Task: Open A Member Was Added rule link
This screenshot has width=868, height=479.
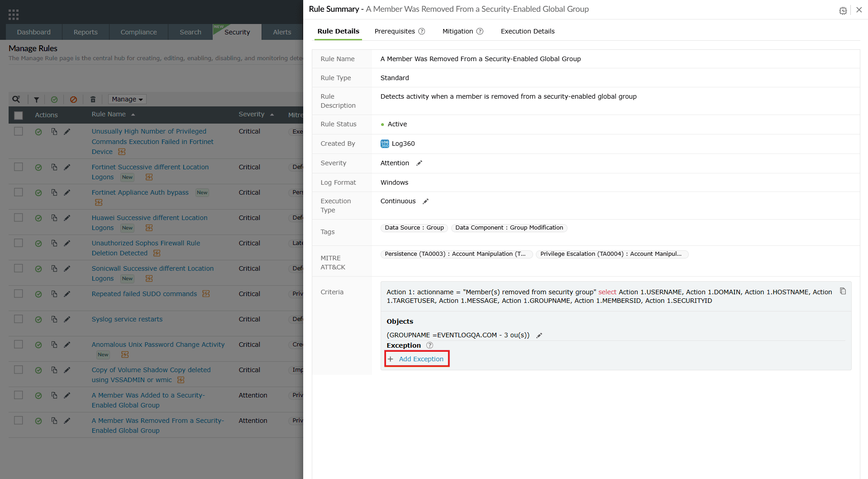Action: click(x=148, y=400)
